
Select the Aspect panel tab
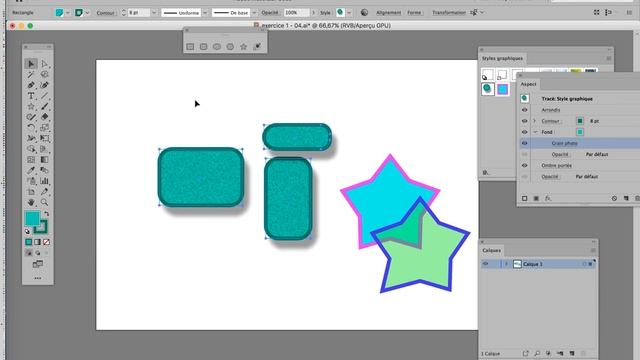[x=528, y=84]
